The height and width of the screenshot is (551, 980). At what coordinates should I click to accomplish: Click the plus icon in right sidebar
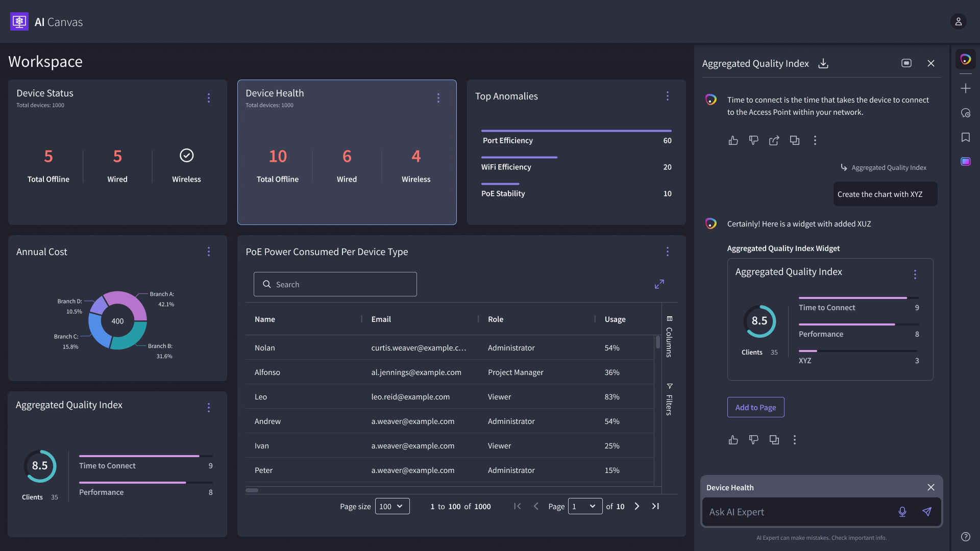pyautogui.click(x=965, y=88)
